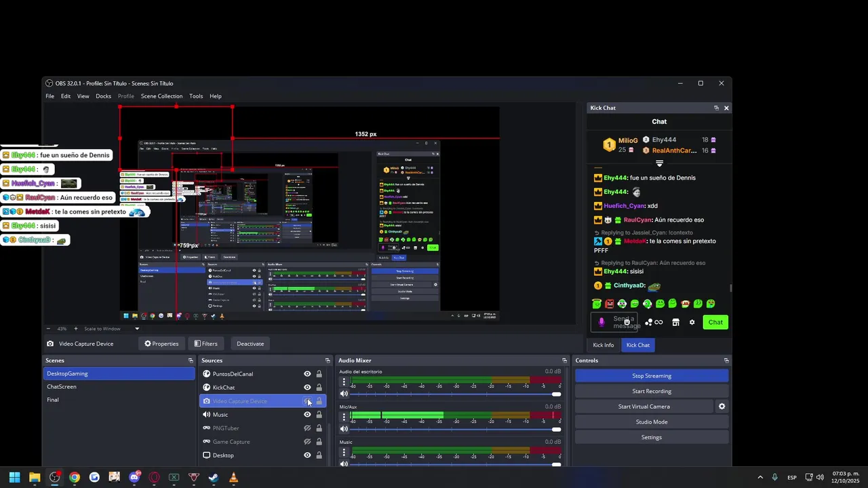
Task: Select the Final scene
Action: coord(119,400)
